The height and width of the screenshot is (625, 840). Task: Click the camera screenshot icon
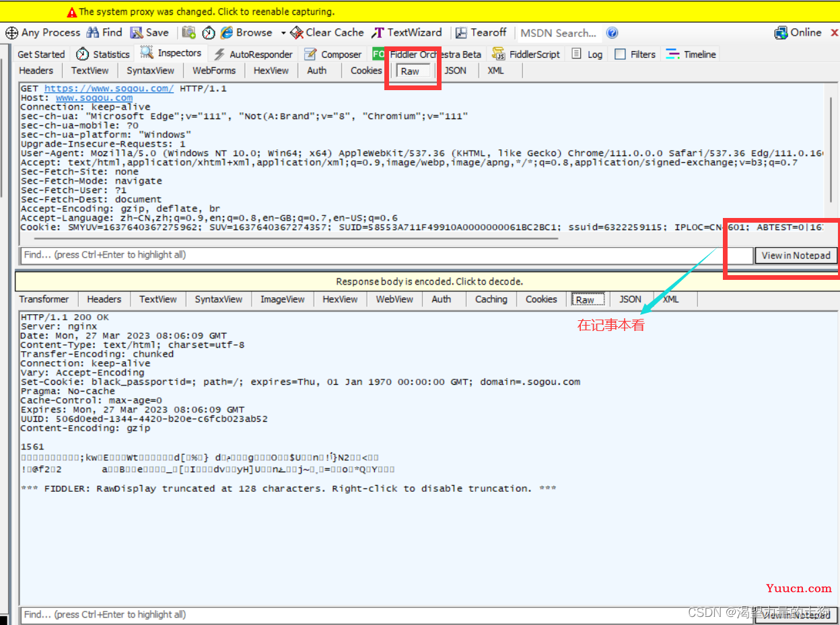coord(189,32)
